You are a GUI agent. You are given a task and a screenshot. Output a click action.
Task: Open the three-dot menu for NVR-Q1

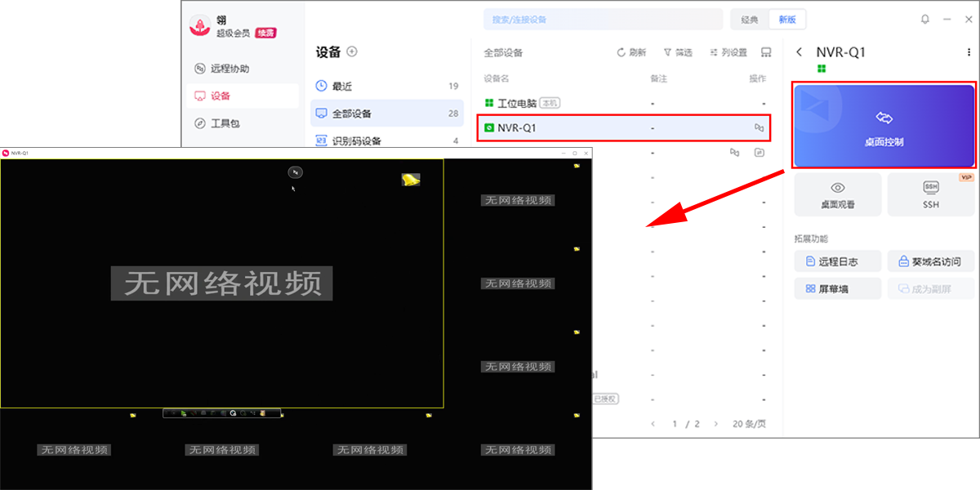(969, 52)
